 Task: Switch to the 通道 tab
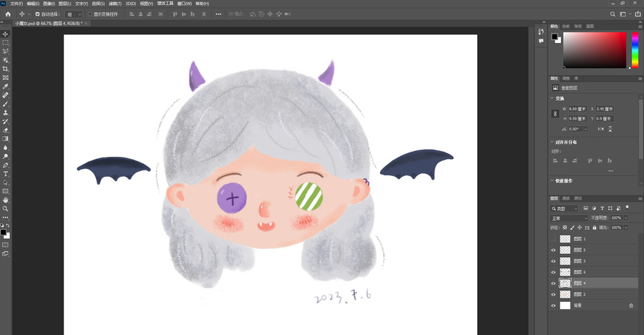565,198
